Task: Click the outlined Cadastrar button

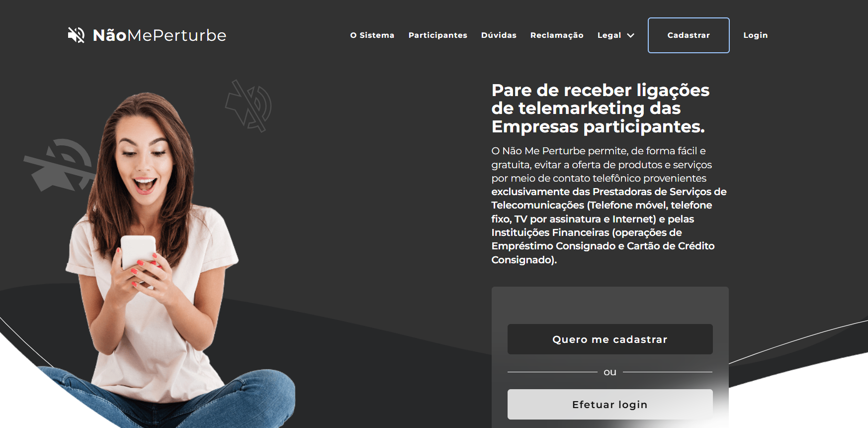Action: (x=689, y=35)
